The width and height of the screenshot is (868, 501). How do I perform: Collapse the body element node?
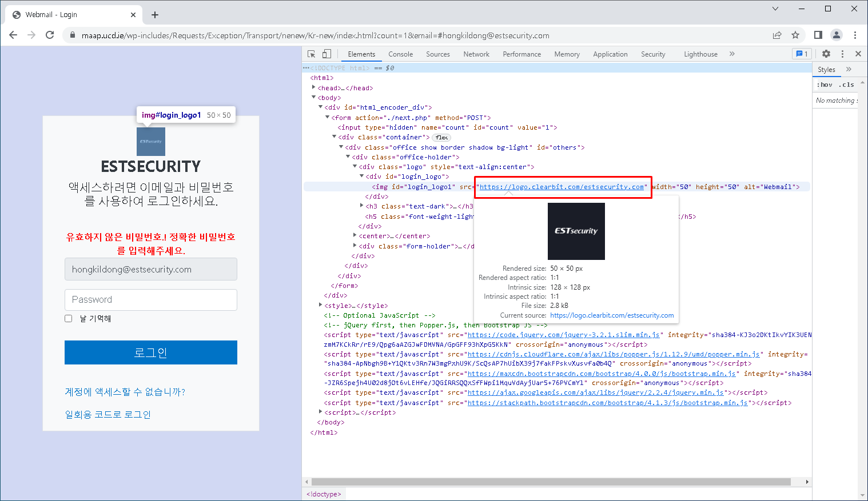tap(314, 97)
